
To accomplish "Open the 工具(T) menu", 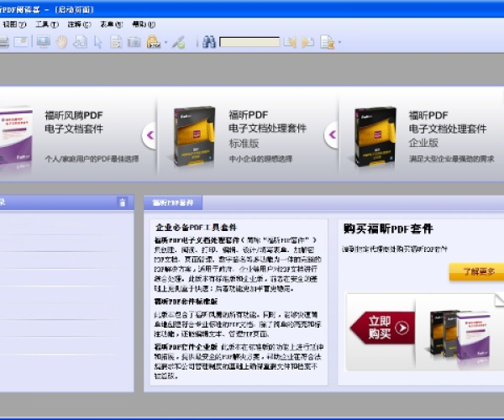I will 47,24.
